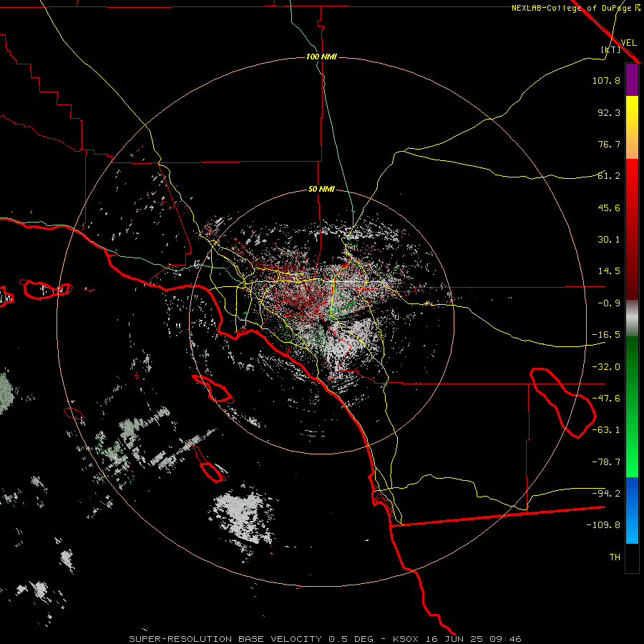Click the TH threshold label in legend
The width and height of the screenshot is (644, 644).
pyautogui.click(x=615, y=557)
